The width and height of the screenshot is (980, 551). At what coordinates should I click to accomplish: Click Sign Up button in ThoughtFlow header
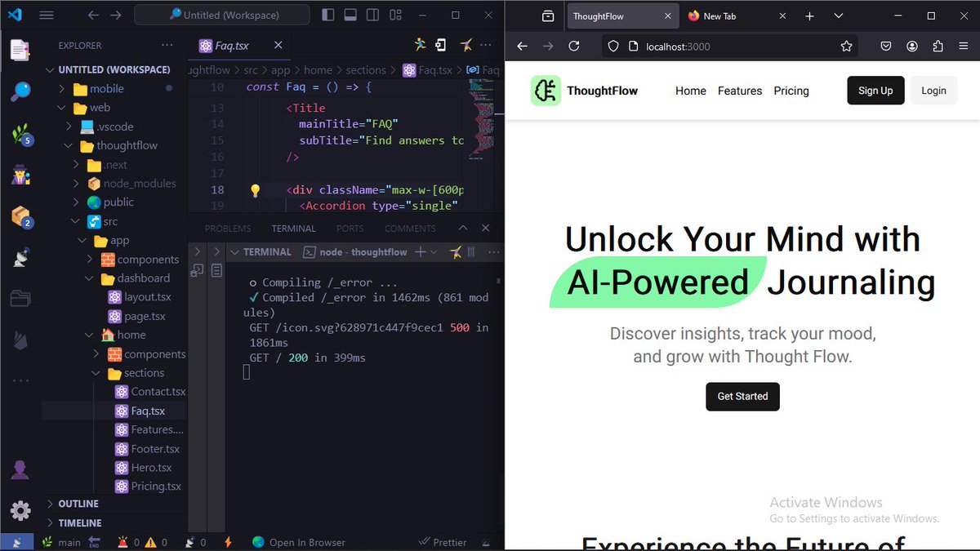click(x=875, y=91)
